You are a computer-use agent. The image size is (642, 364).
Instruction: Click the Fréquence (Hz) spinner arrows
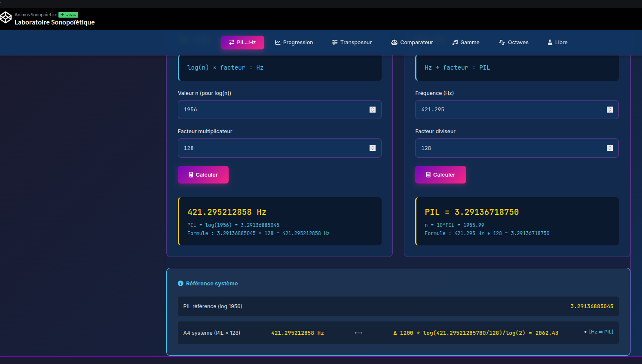pos(609,110)
